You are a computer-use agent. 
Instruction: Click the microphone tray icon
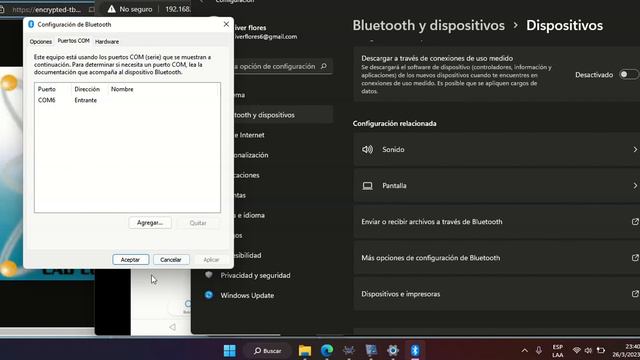(539, 351)
